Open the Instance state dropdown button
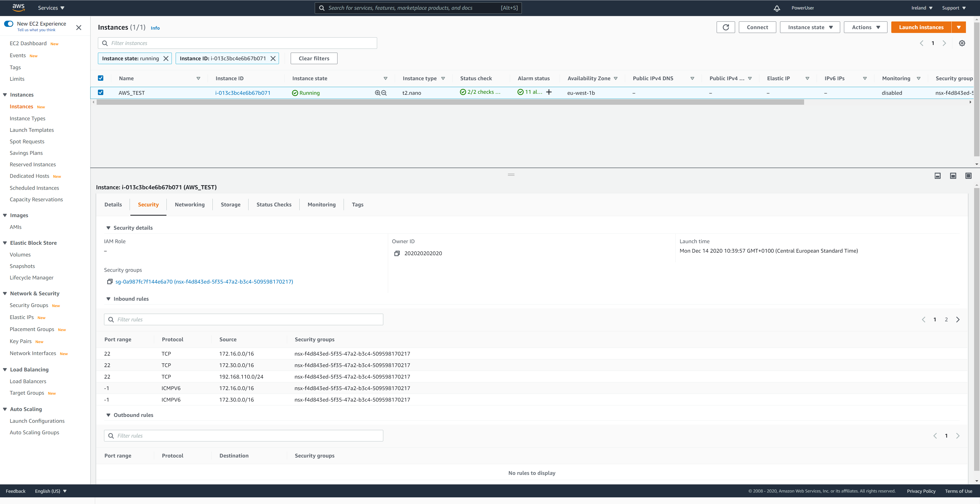The image size is (980, 504). [809, 27]
